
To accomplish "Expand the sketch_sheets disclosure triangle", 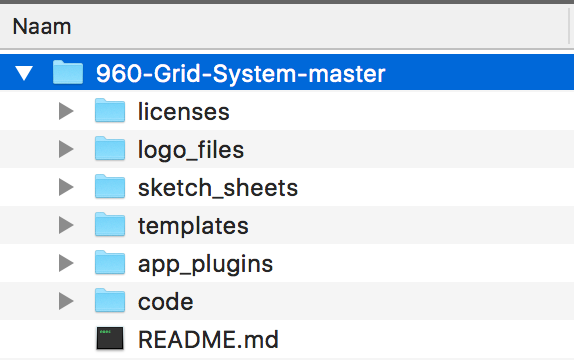I will pyautogui.click(x=66, y=187).
